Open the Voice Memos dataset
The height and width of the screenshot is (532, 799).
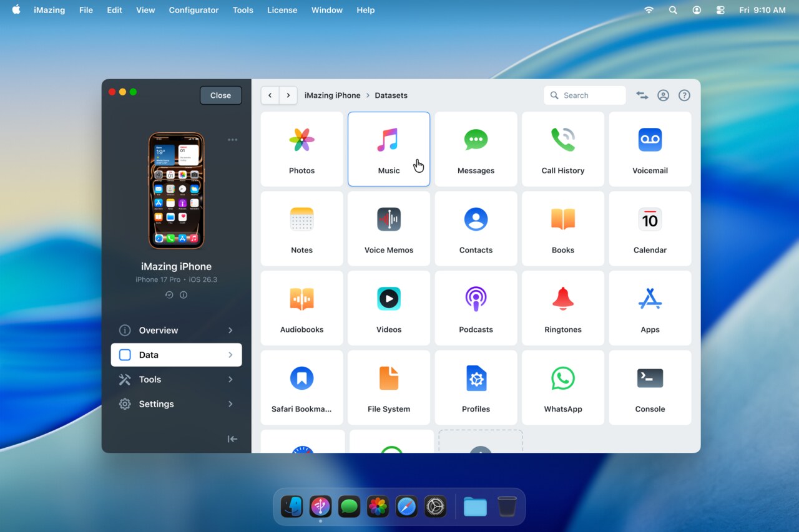tap(389, 228)
